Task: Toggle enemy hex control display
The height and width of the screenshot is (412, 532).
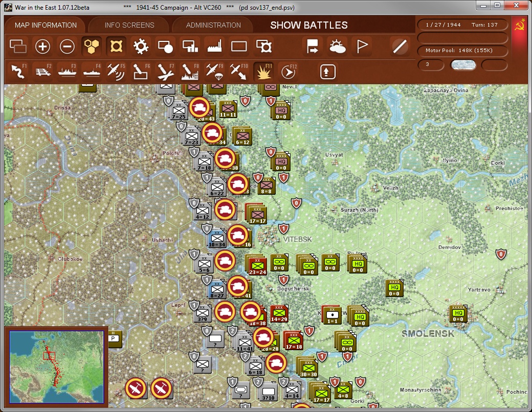Action: [x=116, y=47]
